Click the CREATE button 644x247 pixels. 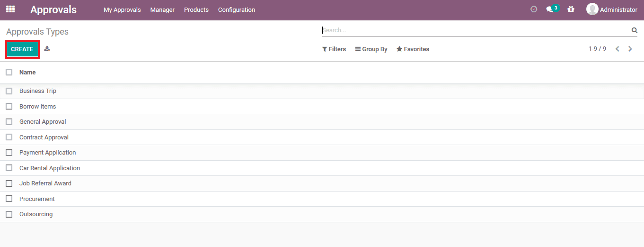click(22, 49)
